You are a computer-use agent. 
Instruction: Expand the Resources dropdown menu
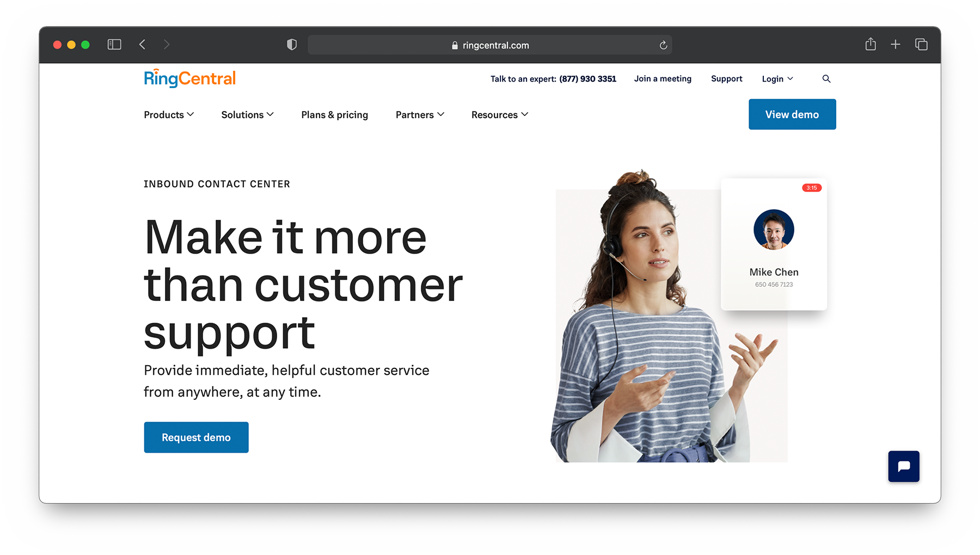[x=499, y=115]
